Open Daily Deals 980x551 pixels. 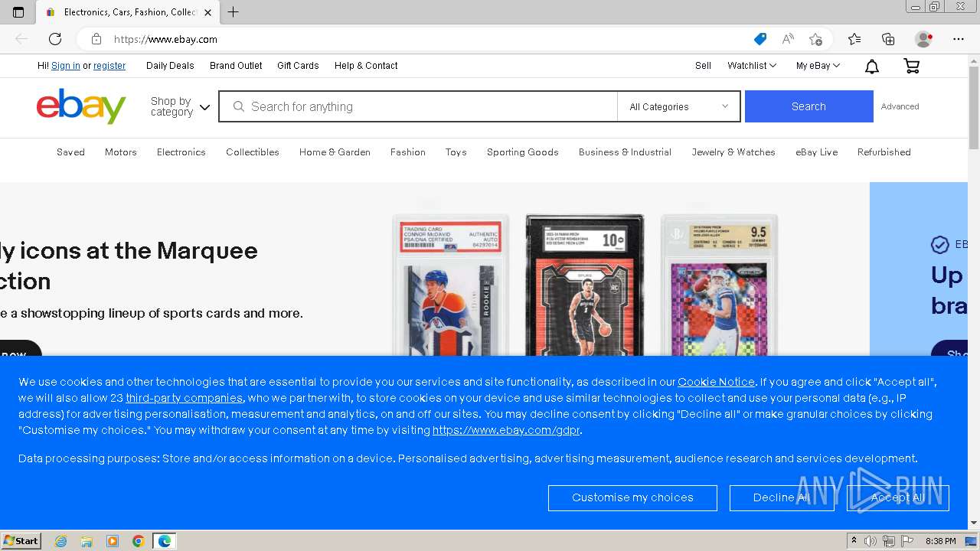(170, 66)
